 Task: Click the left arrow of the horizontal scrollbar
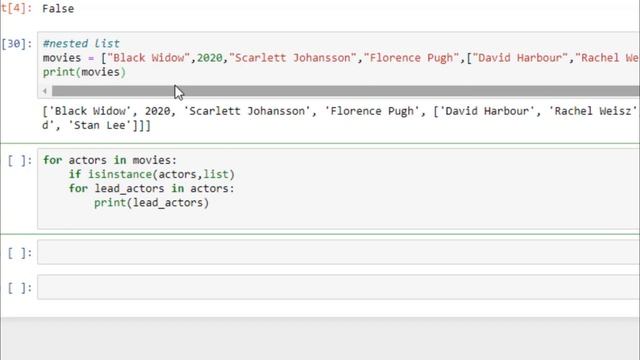coord(45,91)
